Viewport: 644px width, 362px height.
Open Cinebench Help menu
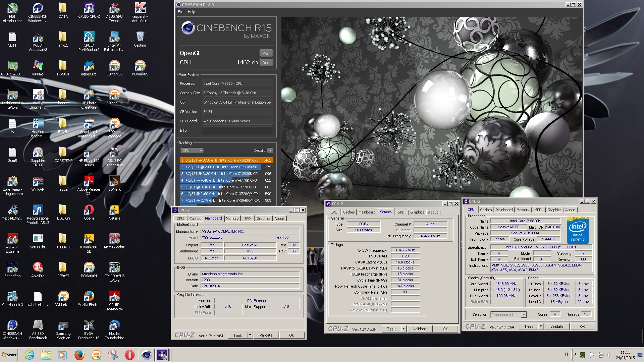191,12
